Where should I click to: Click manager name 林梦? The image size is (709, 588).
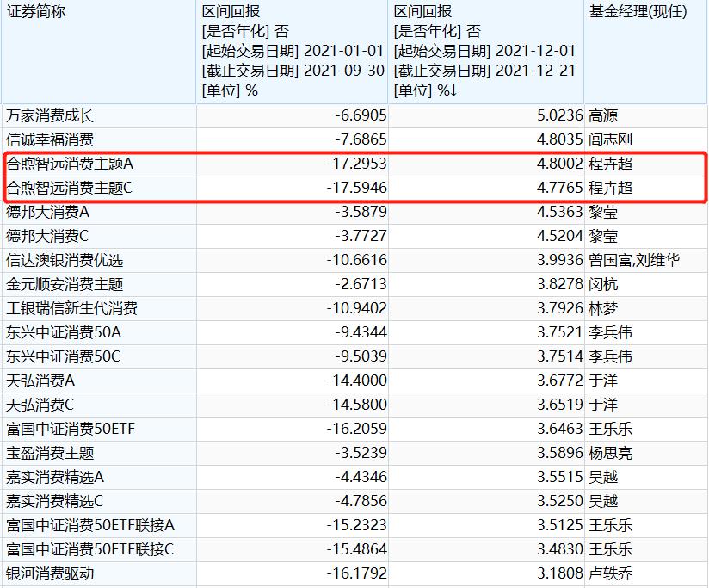tap(603, 308)
